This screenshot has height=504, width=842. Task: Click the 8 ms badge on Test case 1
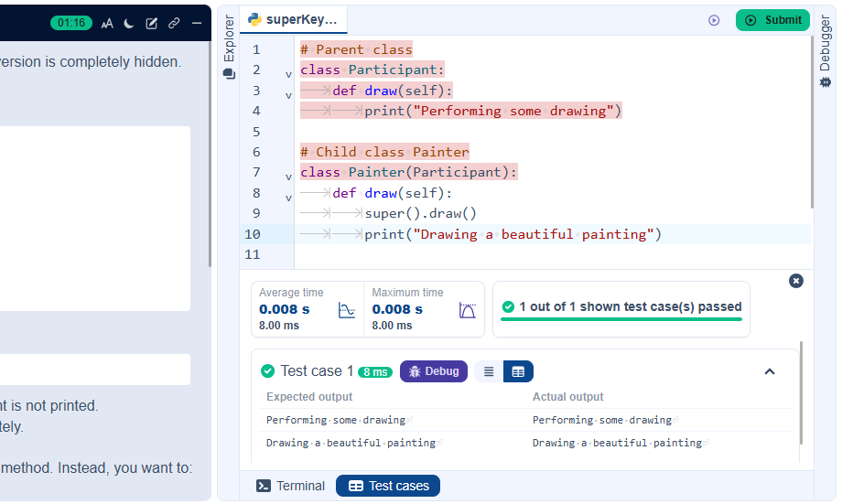click(x=375, y=372)
